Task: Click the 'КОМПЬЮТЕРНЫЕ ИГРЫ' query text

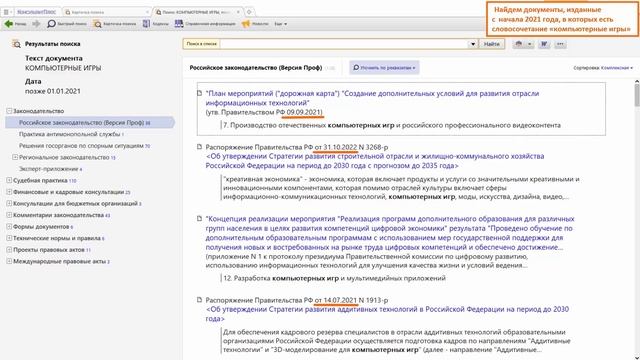Action: (63, 68)
